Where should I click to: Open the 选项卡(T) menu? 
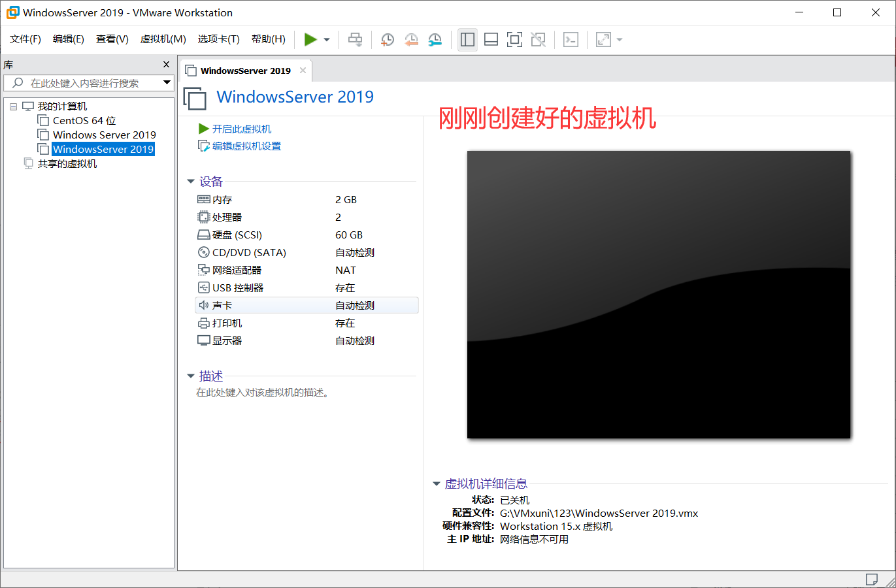(x=219, y=39)
